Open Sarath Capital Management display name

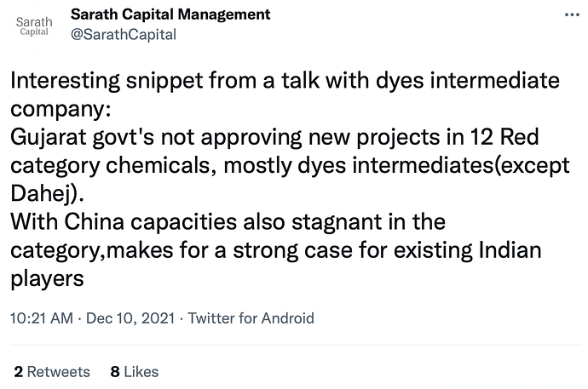[x=170, y=14]
